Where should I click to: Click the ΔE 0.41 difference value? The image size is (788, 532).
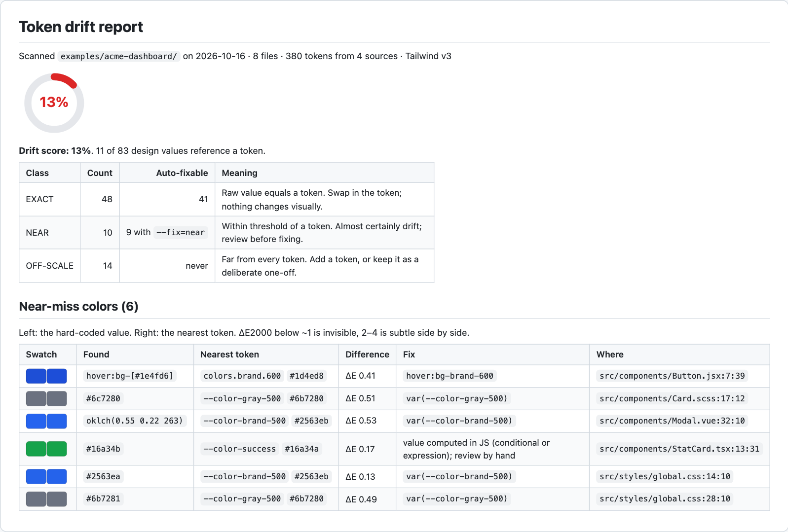pyautogui.click(x=360, y=376)
